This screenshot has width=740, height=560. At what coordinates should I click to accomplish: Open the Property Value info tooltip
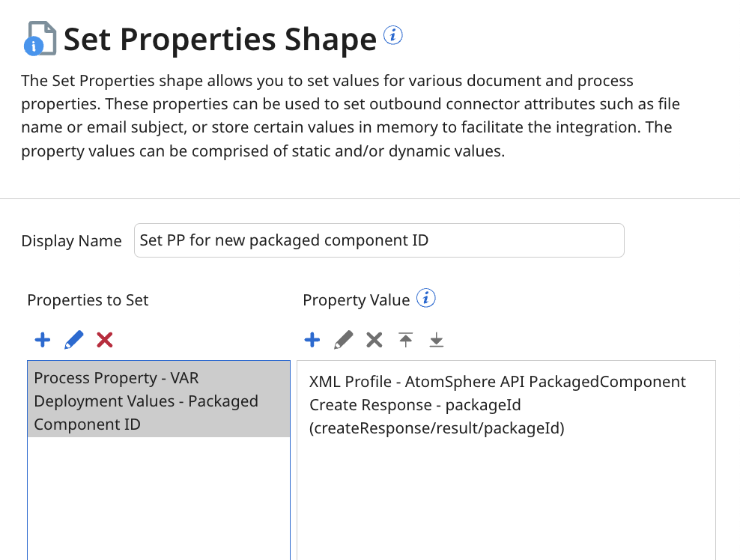click(425, 298)
